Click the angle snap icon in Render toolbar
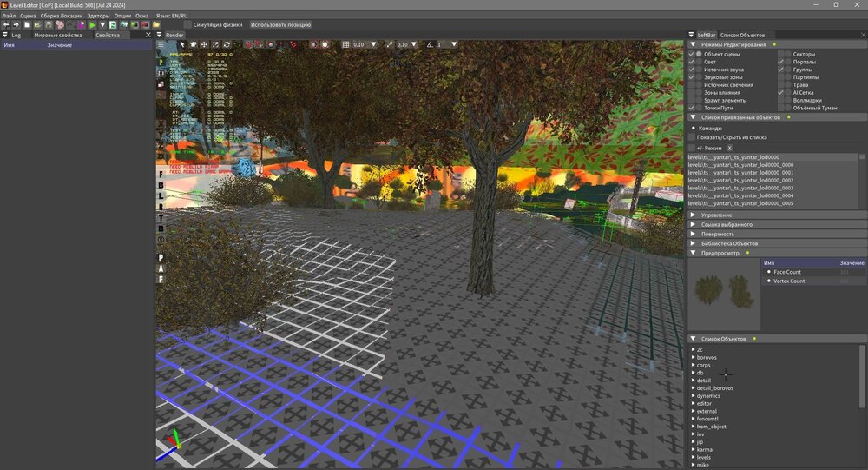The image size is (868, 470). coord(430,44)
